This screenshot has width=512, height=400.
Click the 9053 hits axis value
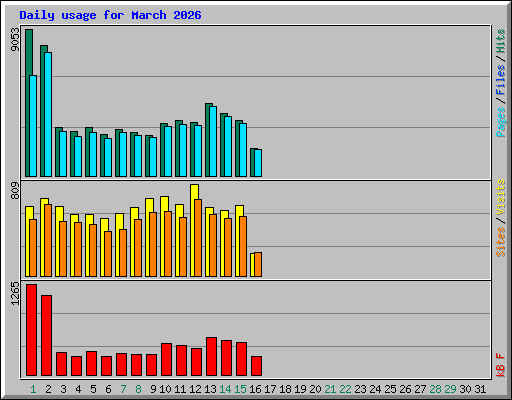(x=15, y=40)
